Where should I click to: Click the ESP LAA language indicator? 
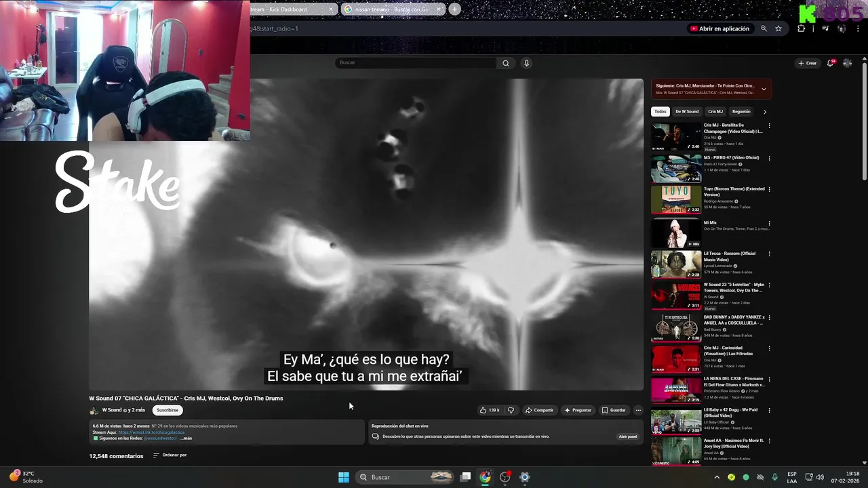[792, 477]
